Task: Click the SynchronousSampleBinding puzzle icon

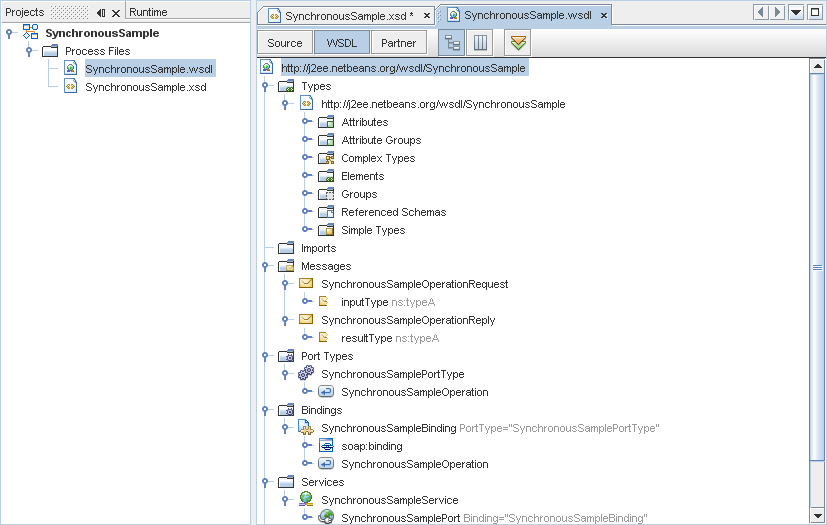Action: 306,427
